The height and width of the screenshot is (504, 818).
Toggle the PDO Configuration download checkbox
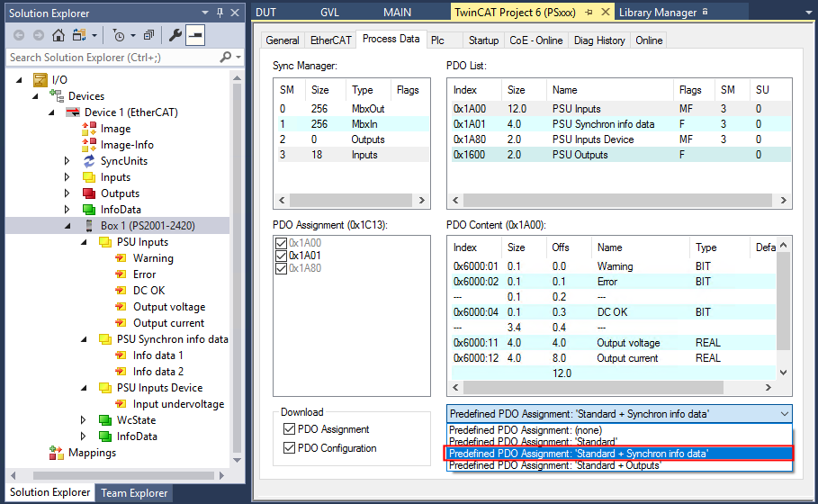point(289,447)
